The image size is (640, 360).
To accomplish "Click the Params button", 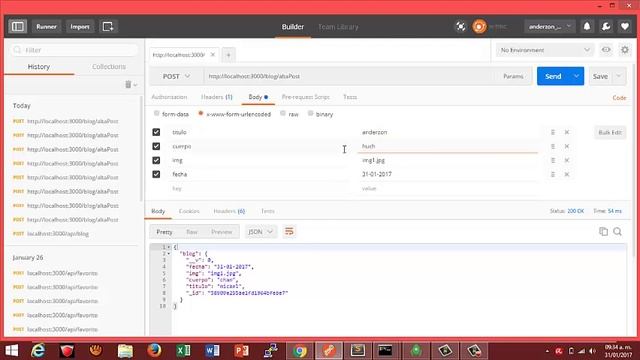I will click(513, 76).
